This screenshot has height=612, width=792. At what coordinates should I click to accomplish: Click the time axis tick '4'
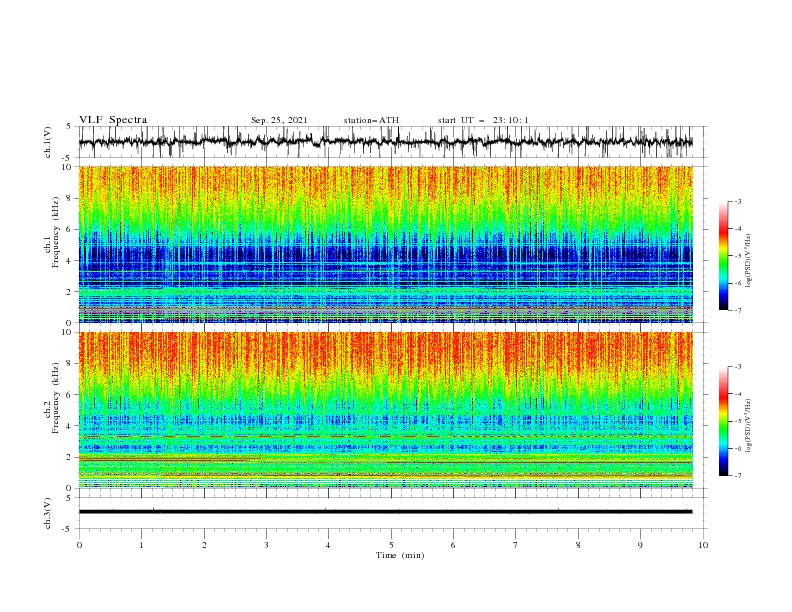point(328,545)
